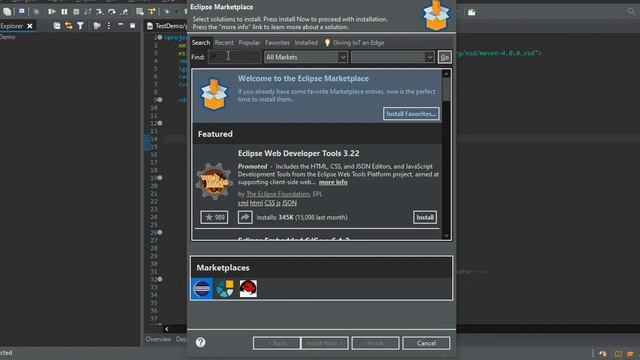Collapse fold marker at editor line 32

[x=160, y=279]
